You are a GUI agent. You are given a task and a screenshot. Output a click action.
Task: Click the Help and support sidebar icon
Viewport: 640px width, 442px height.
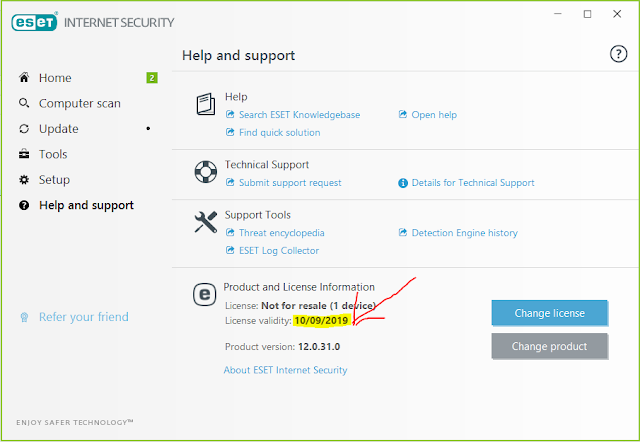pos(24,205)
